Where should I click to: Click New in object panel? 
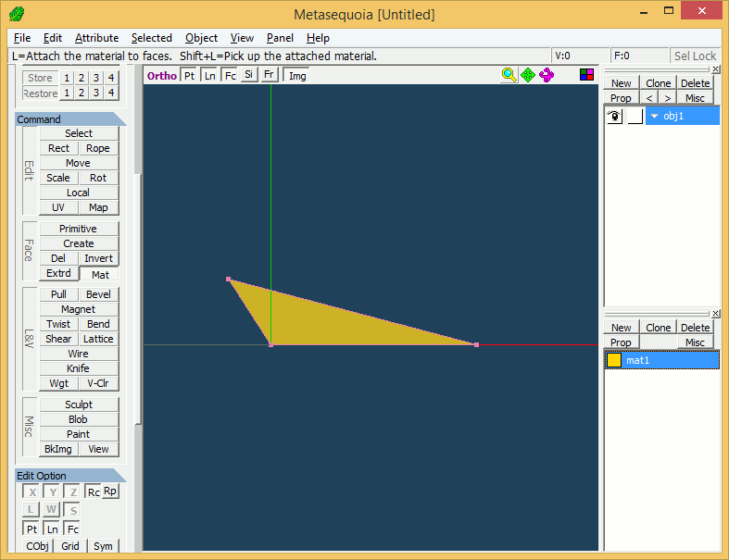pos(622,83)
